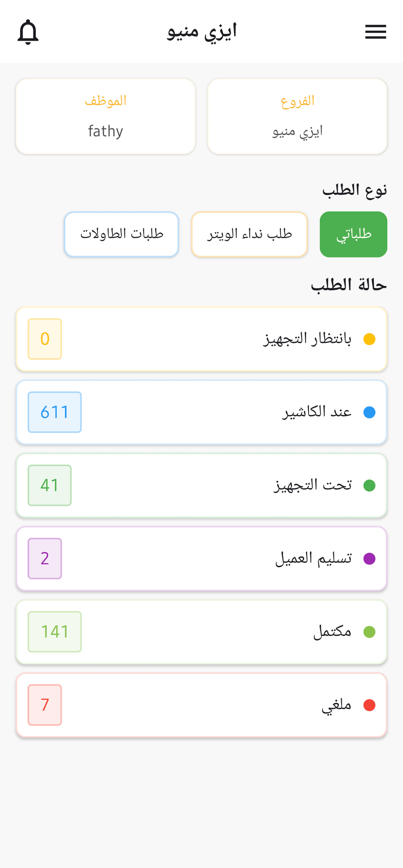Click the purple dot beside تسليم العميل
Viewport: 403px width, 868px height.
click(x=369, y=558)
